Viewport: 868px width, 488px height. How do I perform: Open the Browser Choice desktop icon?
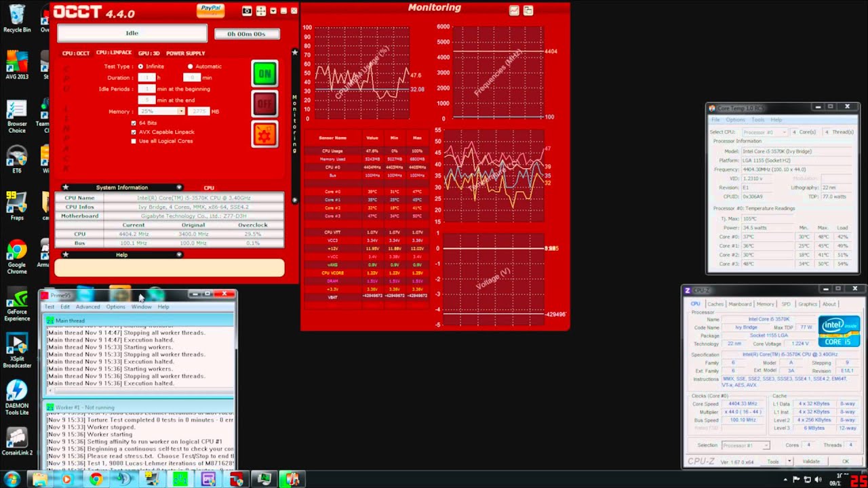17,117
